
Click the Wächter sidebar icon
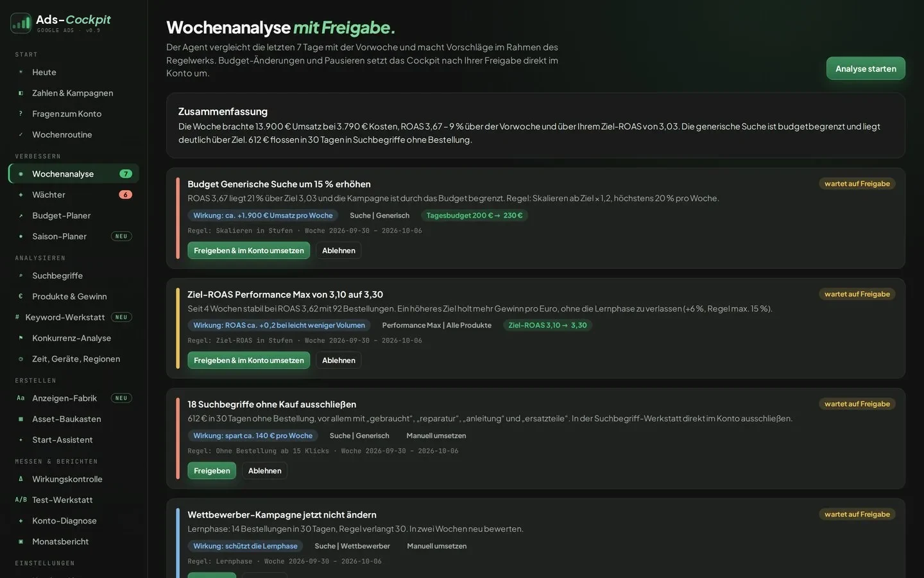tap(21, 195)
